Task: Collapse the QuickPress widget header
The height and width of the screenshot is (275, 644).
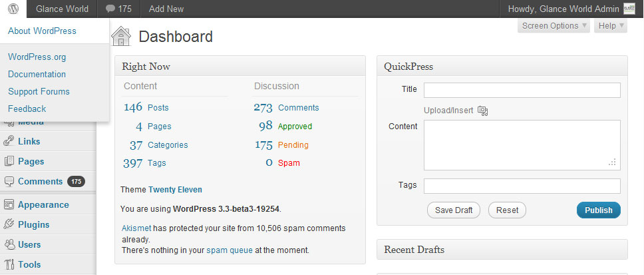Action: (x=502, y=66)
